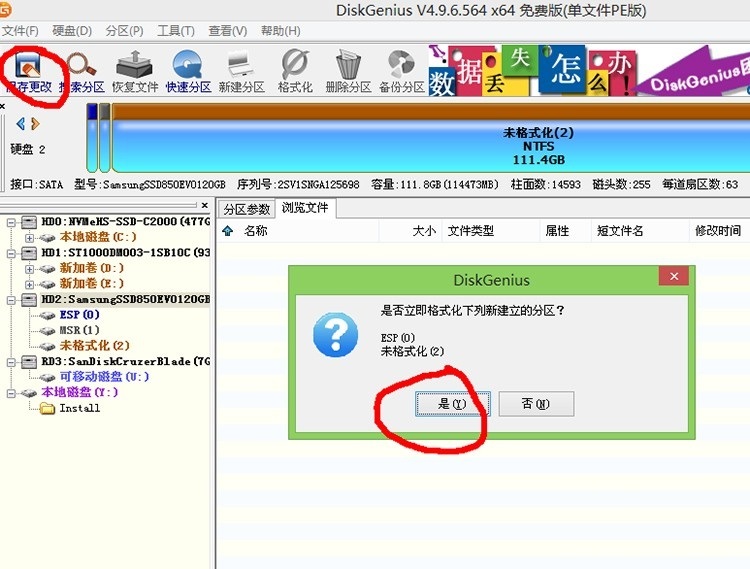Click the 未格式化(2) NTFS 111.4GB partition block
This screenshot has width=750, height=569.
430,139
